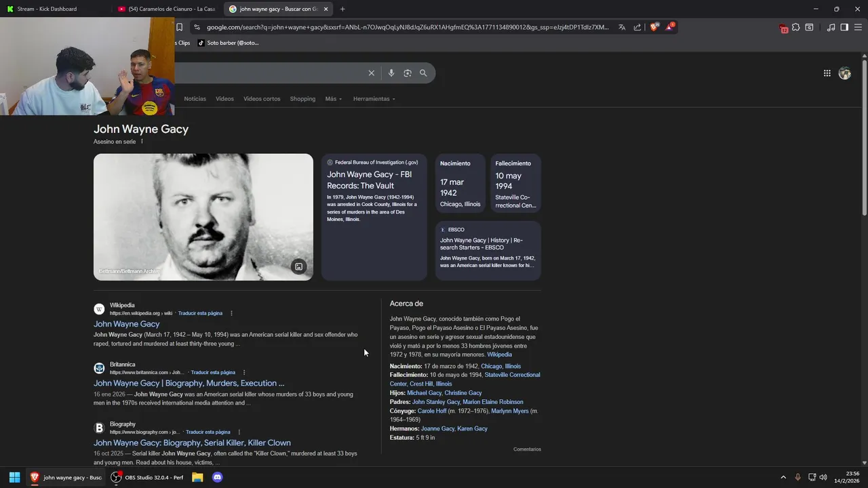Switch to the Caramelos de Cianuro tab
This screenshot has height=488, width=868.
[x=166, y=9]
